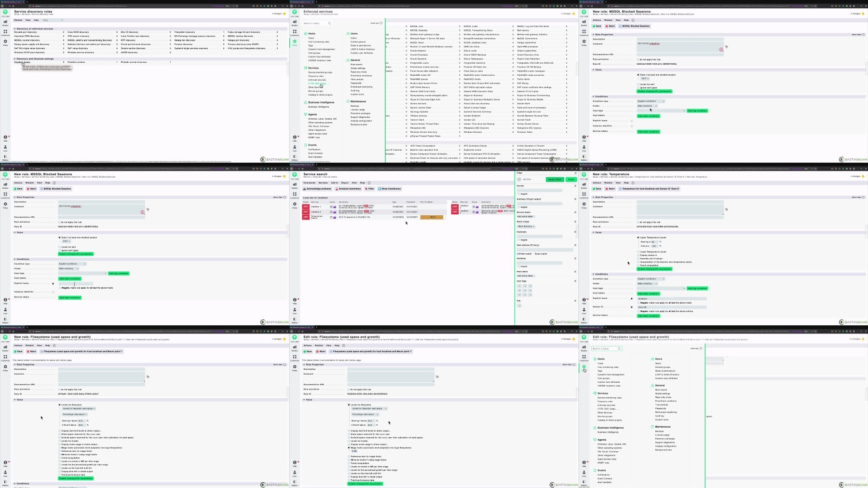Toggle 'show less' in Temperature Rule Properties
The height and width of the screenshot is (488, 868).
(858, 197)
